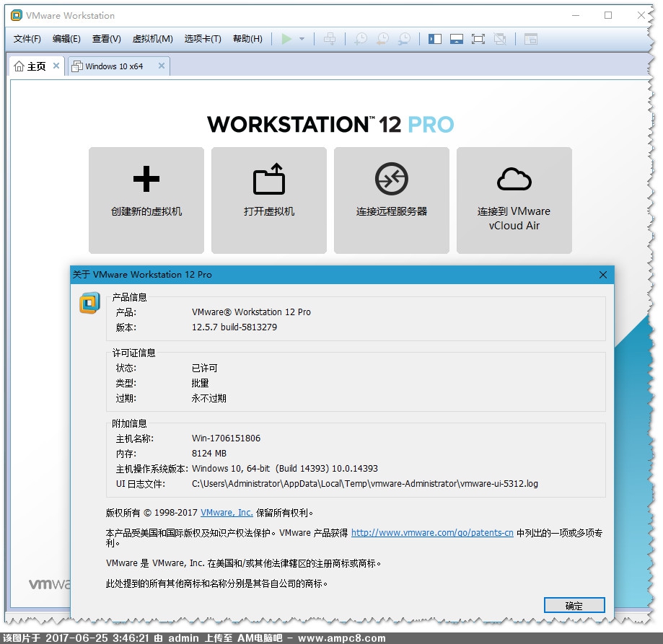Click the 打开虚拟机 tile
This screenshot has width=663, height=644.
point(269,200)
